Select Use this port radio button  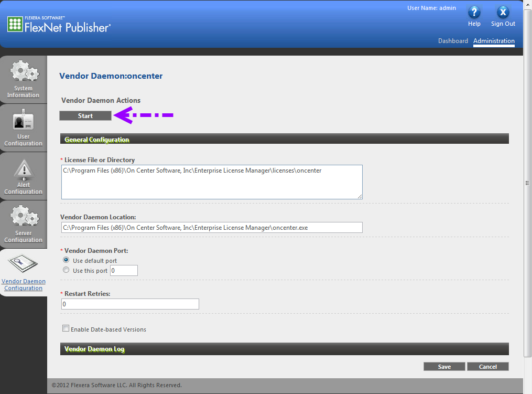(x=66, y=270)
